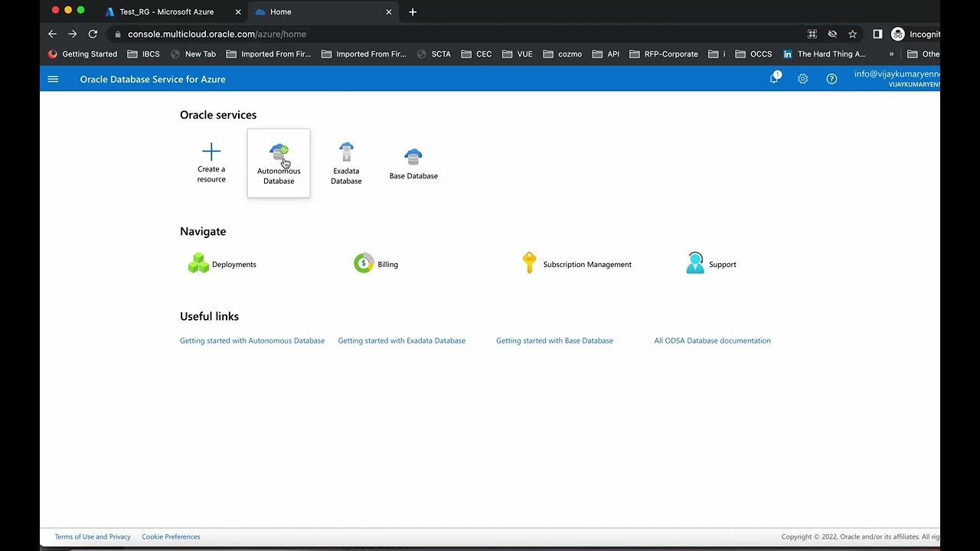Open the hamburger navigation menu
Viewport: 980px width, 551px height.
53,79
